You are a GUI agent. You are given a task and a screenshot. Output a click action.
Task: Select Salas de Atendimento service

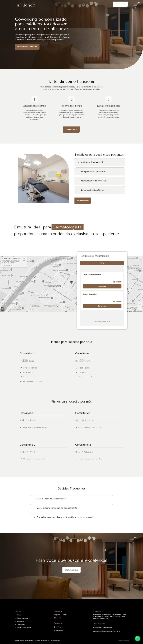tap(102, 286)
